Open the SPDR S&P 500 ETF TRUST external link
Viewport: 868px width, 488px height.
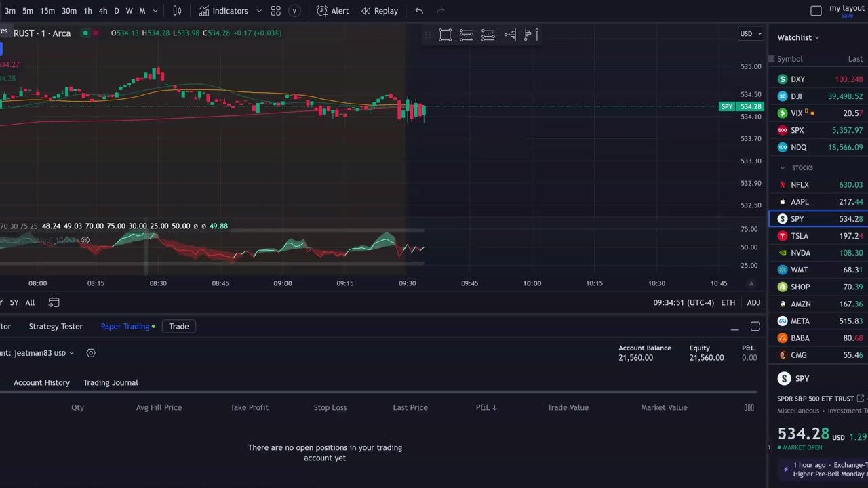(x=861, y=399)
